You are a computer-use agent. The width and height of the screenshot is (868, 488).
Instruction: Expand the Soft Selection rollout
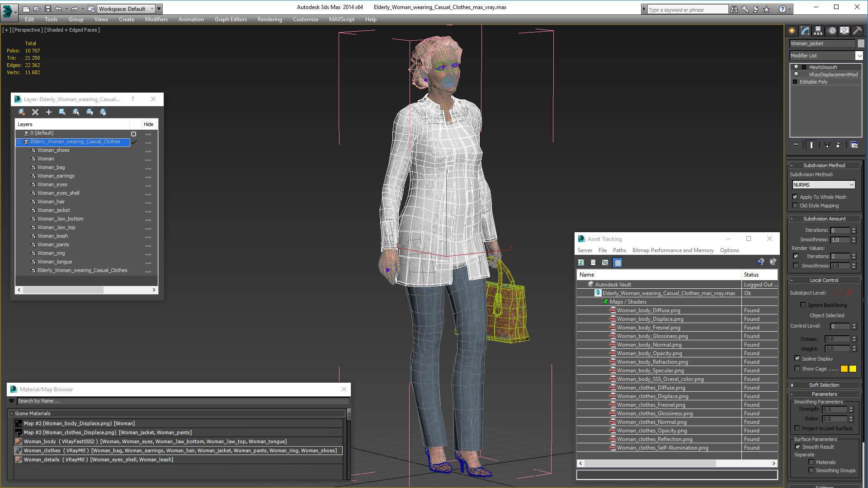tap(824, 385)
